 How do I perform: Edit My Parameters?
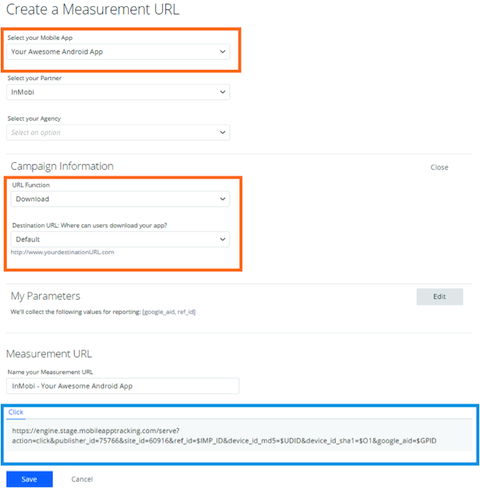click(439, 297)
